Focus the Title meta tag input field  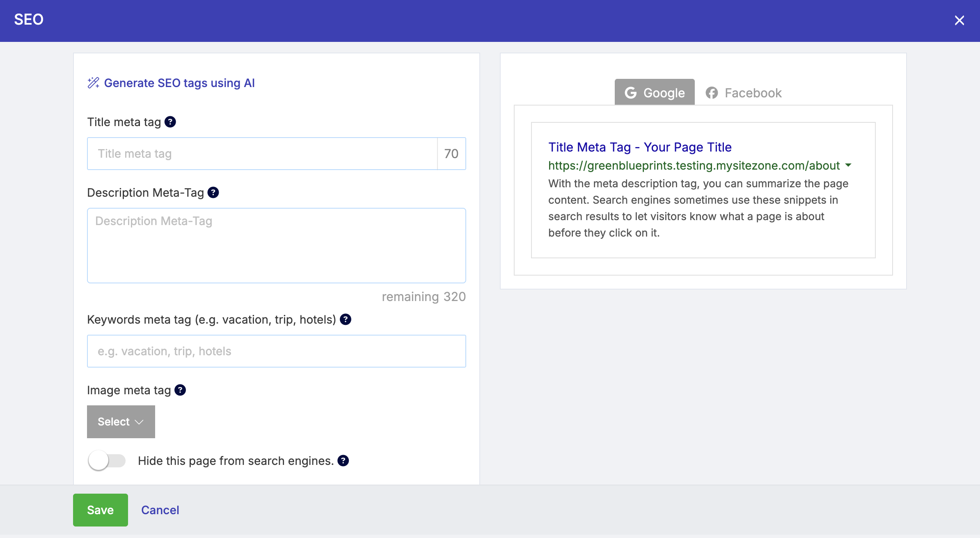(x=263, y=154)
